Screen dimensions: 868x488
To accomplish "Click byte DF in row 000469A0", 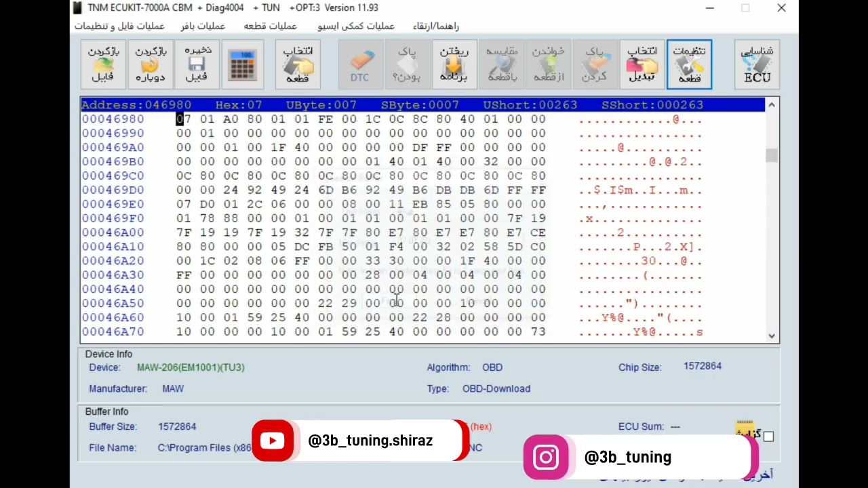I will tap(420, 148).
